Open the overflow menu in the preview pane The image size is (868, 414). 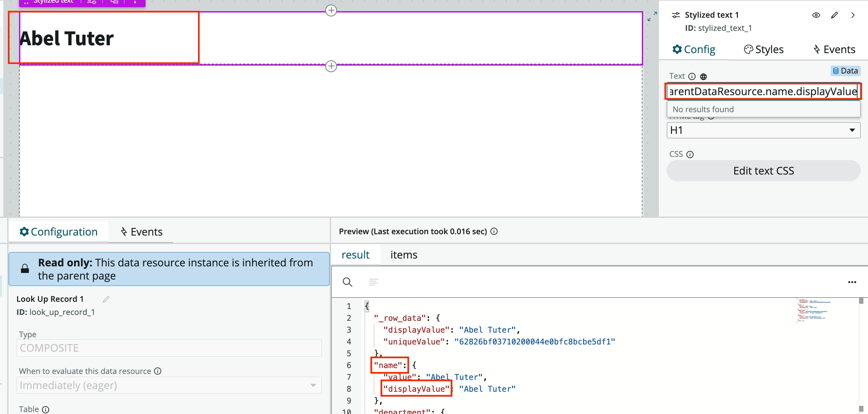[852, 282]
